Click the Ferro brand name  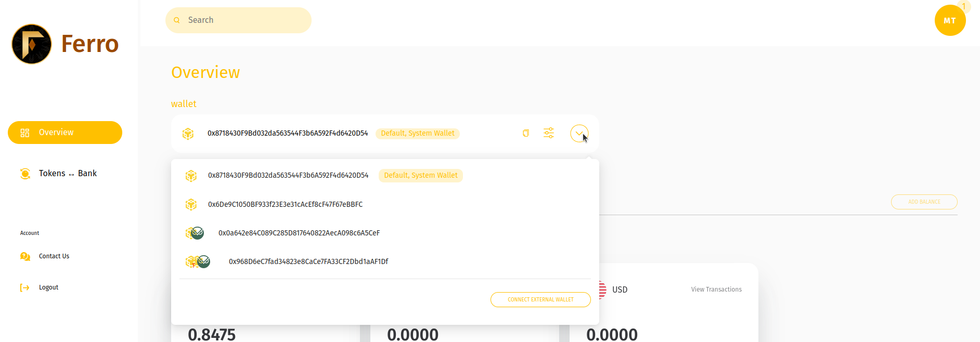pos(90,44)
